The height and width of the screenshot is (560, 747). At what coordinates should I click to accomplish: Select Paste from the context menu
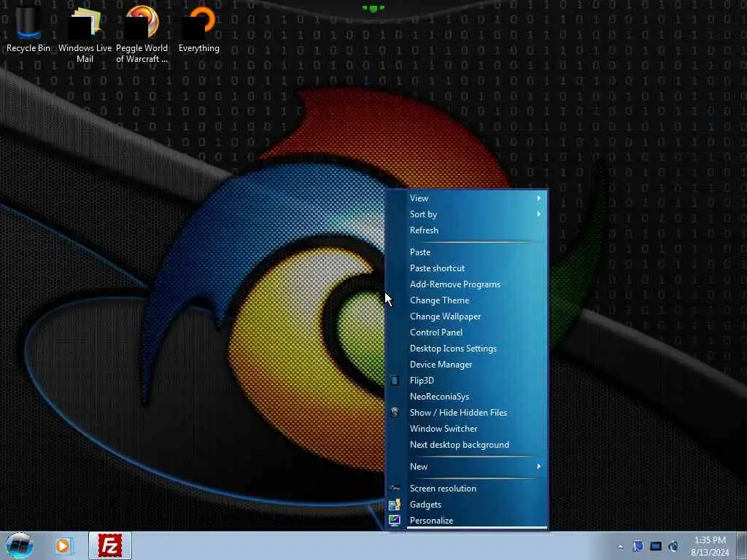click(467, 252)
